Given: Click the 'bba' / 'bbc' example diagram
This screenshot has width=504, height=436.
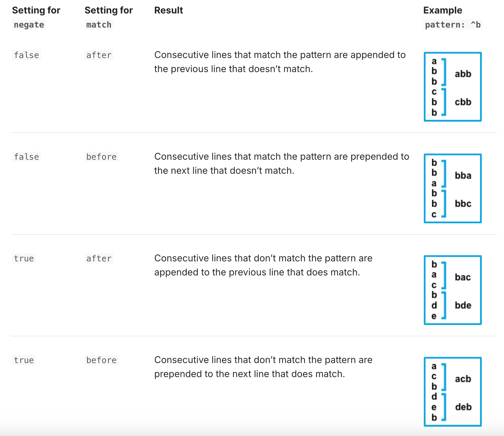Looking at the screenshot, I should (x=452, y=188).
